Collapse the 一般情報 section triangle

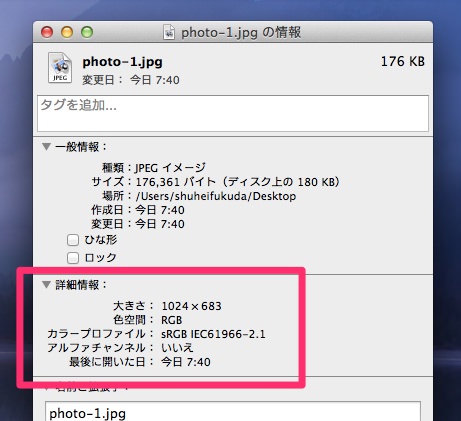coord(46,147)
